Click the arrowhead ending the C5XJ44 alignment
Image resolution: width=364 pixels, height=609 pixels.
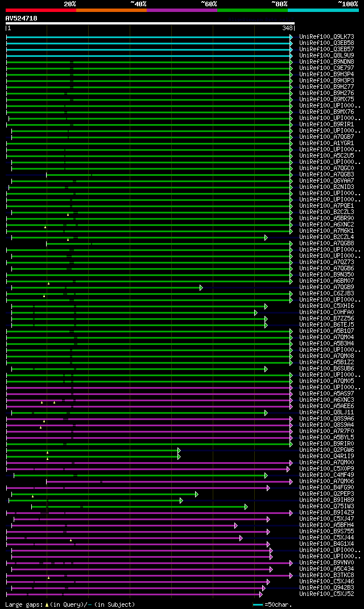[x=241, y=538]
